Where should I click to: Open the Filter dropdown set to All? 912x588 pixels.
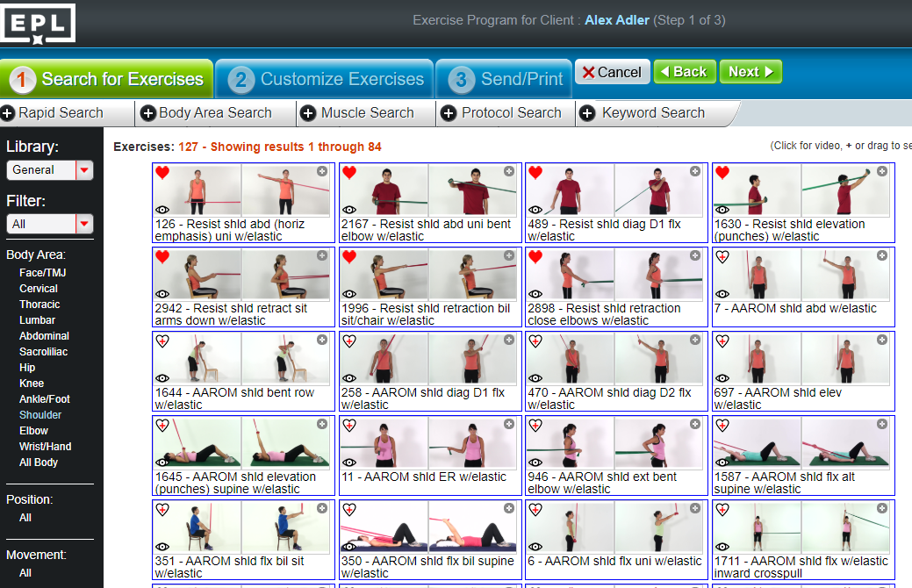(x=49, y=224)
